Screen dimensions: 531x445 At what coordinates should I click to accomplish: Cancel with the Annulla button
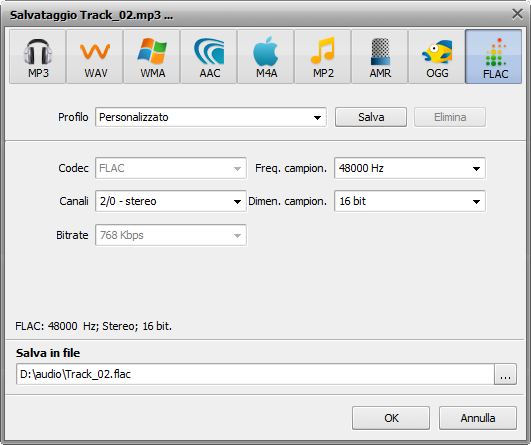(478, 418)
